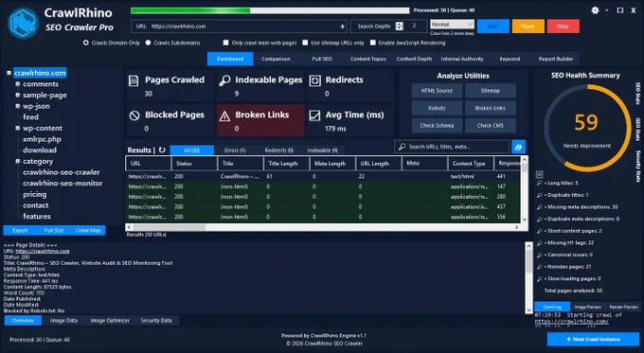
Task: Add the URL with the plus icon
Action: [x=342, y=26]
